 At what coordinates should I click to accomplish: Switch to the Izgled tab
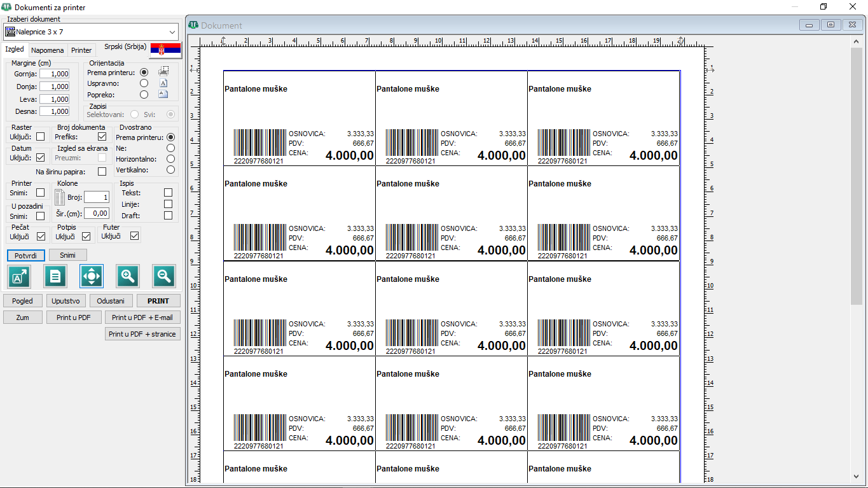point(15,49)
